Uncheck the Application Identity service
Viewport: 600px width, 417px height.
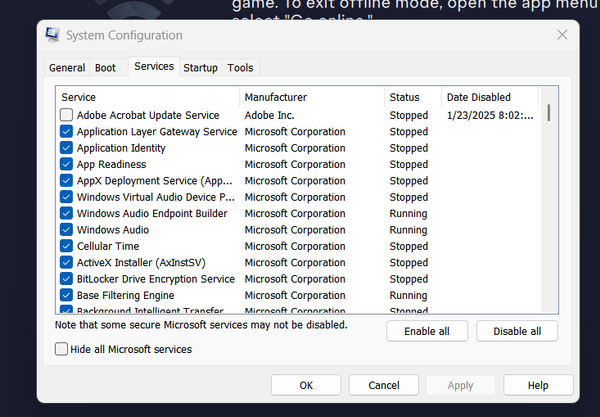tap(66, 148)
